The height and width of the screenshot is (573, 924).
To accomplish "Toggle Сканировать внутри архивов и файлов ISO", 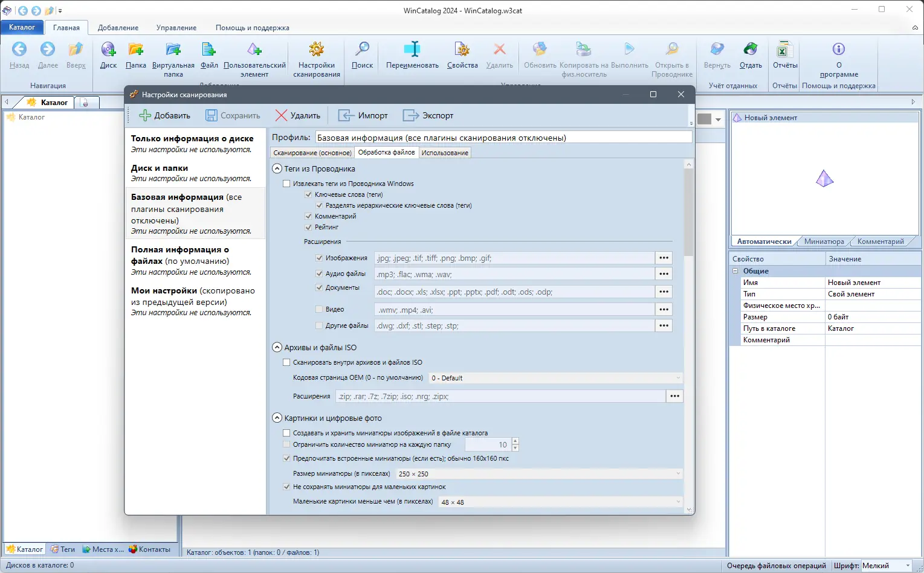I will (x=287, y=362).
